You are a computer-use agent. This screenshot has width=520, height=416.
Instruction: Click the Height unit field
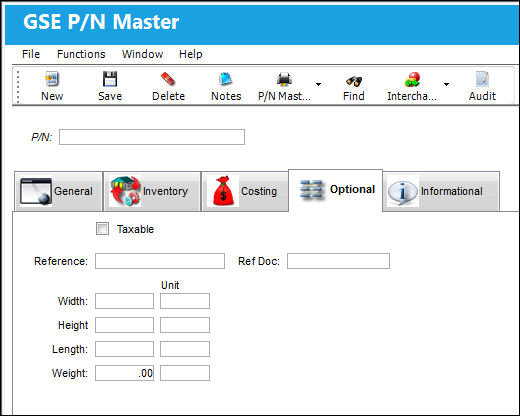tap(185, 325)
